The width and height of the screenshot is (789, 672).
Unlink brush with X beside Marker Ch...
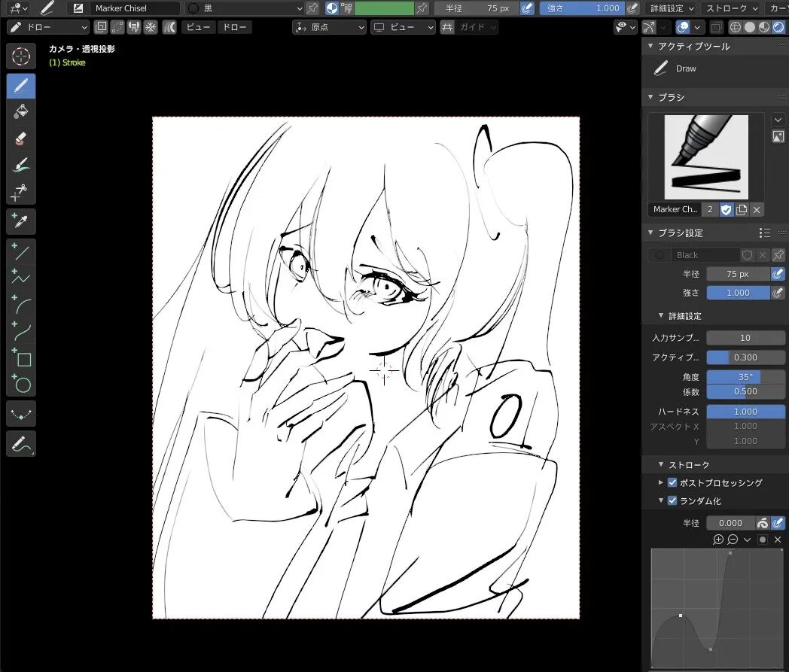point(757,210)
